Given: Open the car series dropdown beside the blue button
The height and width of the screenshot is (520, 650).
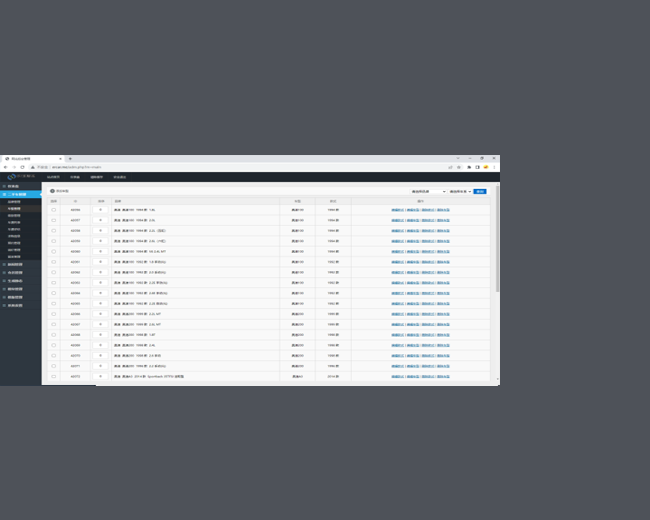Looking at the screenshot, I should [459, 190].
